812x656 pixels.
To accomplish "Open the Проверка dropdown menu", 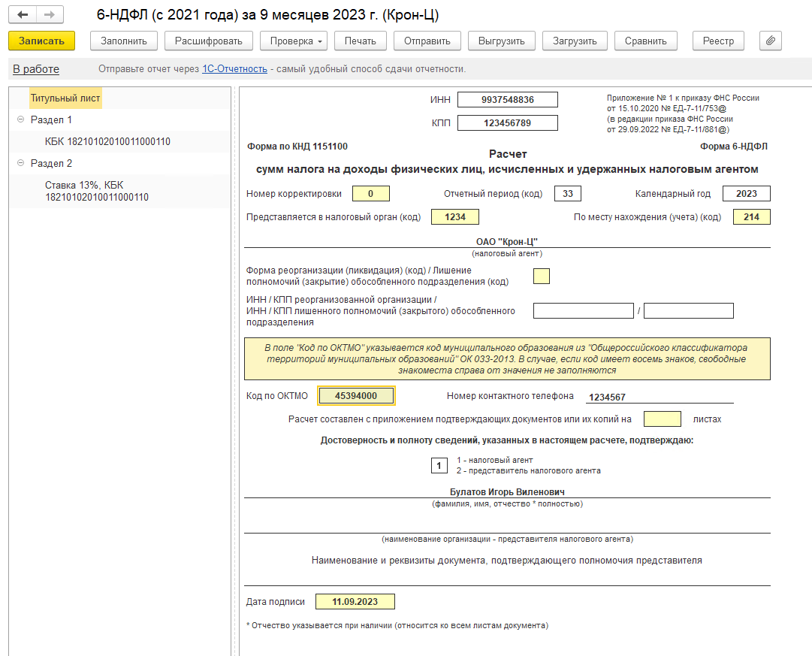I will click(293, 41).
